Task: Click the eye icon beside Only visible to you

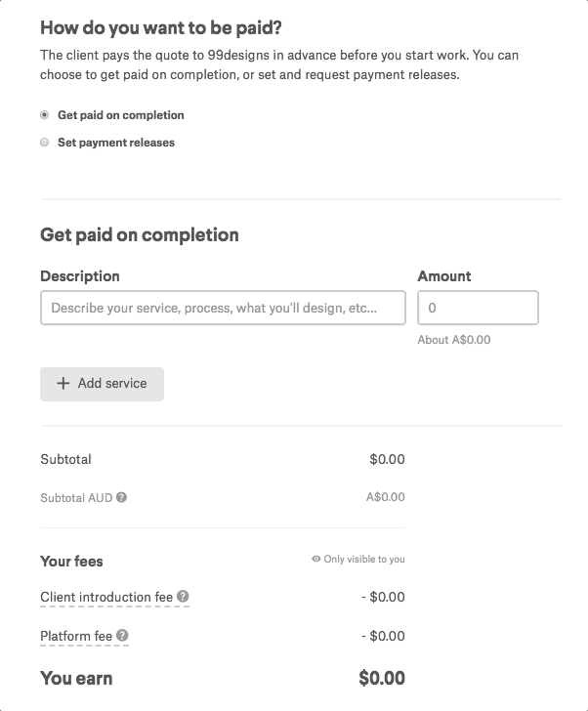Action: click(x=316, y=559)
